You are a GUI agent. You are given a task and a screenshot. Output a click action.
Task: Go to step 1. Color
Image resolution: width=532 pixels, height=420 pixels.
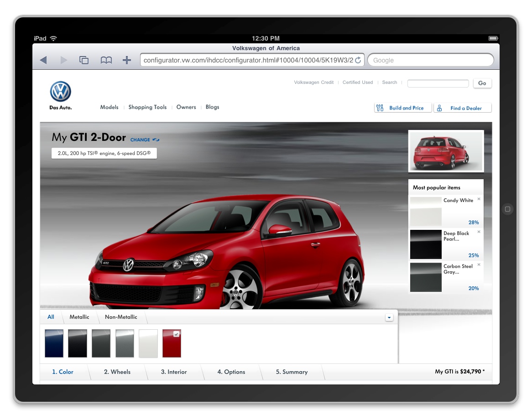63,372
